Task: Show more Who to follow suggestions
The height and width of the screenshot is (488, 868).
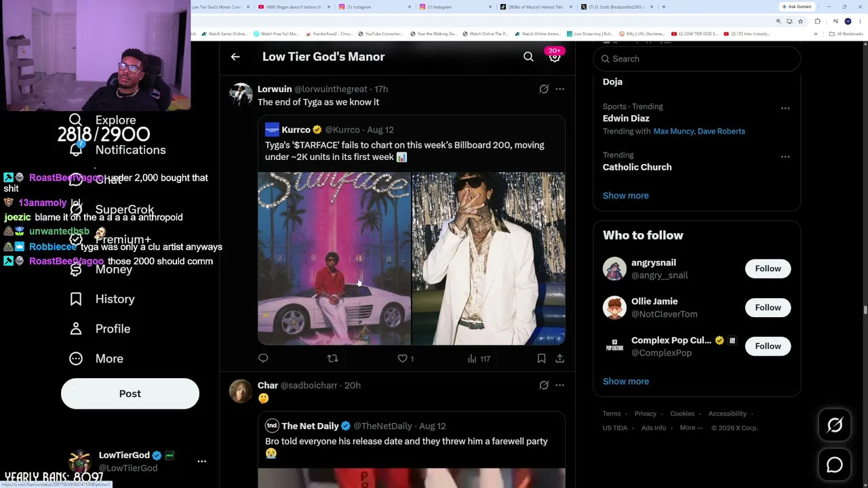Action: tap(625, 382)
